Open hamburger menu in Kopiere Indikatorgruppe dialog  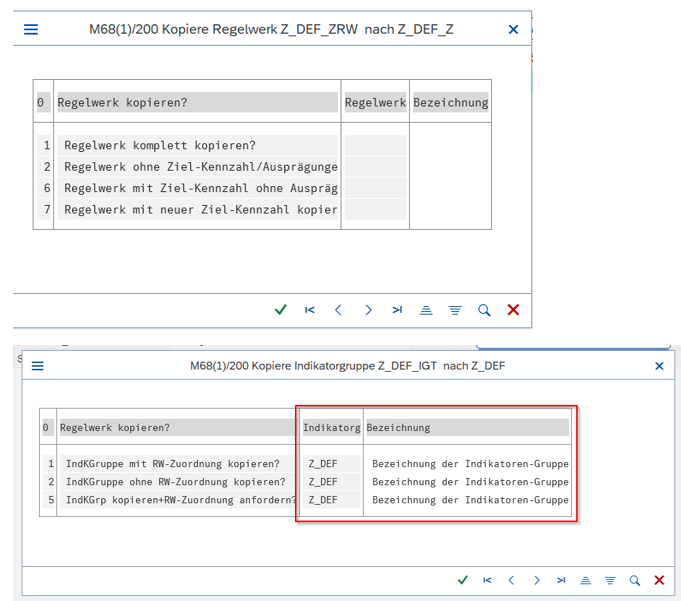tap(38, 366)
